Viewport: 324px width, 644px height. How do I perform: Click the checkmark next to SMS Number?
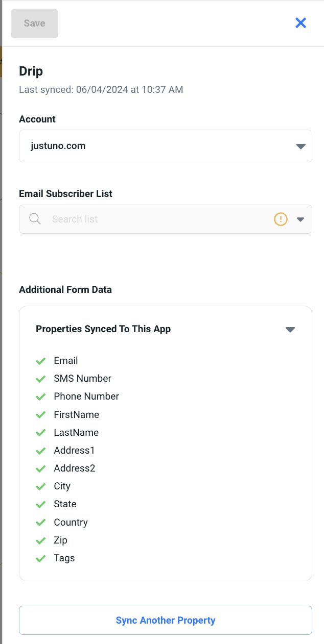point(41,379)
